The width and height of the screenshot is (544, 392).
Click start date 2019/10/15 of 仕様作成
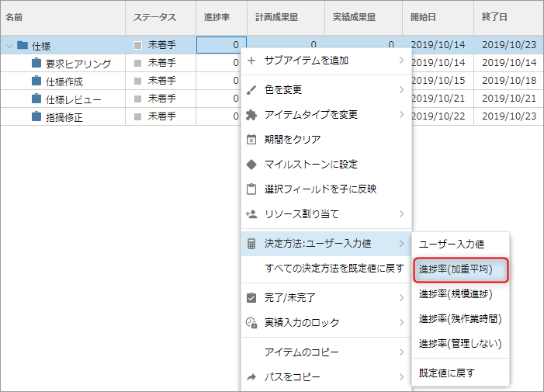point(438,81)
